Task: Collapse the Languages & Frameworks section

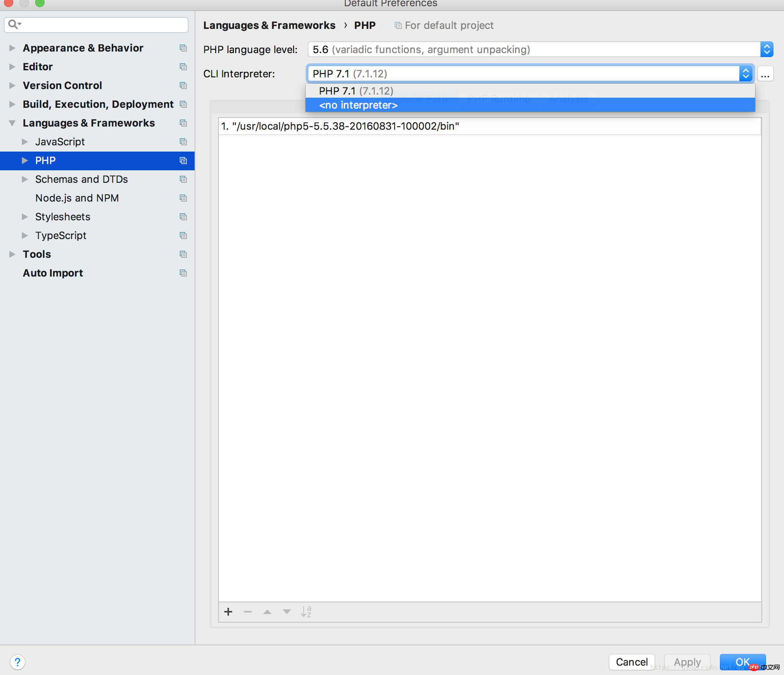Action: [12, 123]
